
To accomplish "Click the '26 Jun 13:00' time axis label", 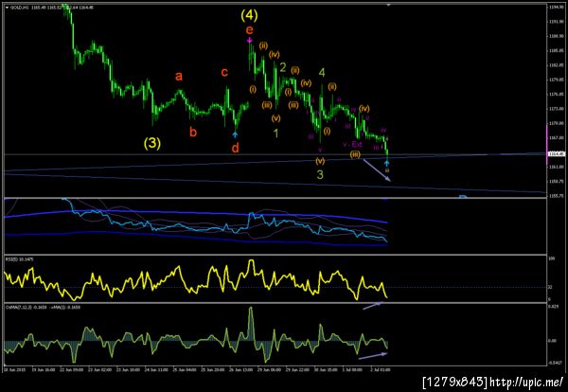I will (x=241, y=370).
